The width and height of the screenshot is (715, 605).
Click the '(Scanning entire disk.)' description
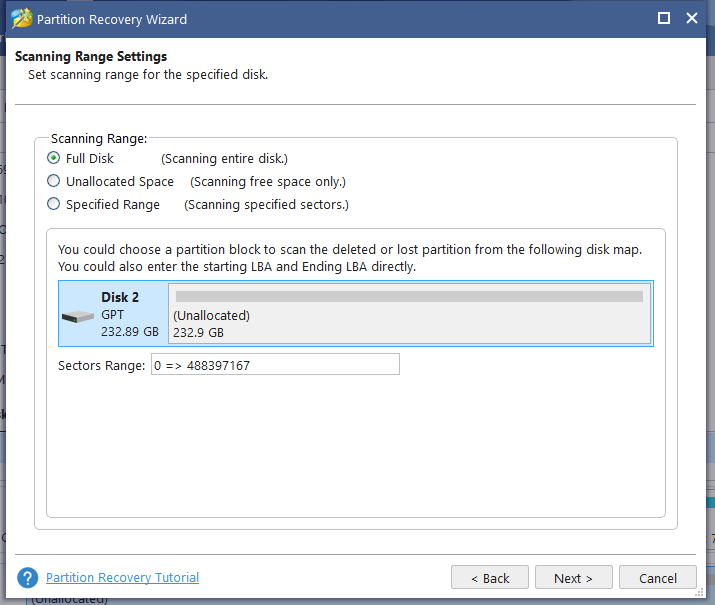point(224,159)
